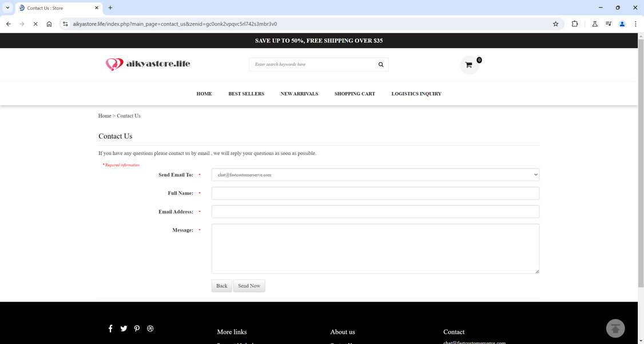The width and height of the screenshot is (644, 344).
Task: Click the Contact Us page heading
Action: pyautogui.click(x=116, y=137)
